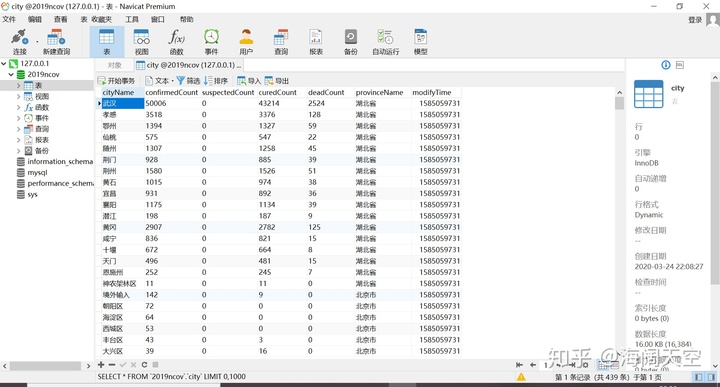Open the 事件 events clock icon

pos(211,42)
